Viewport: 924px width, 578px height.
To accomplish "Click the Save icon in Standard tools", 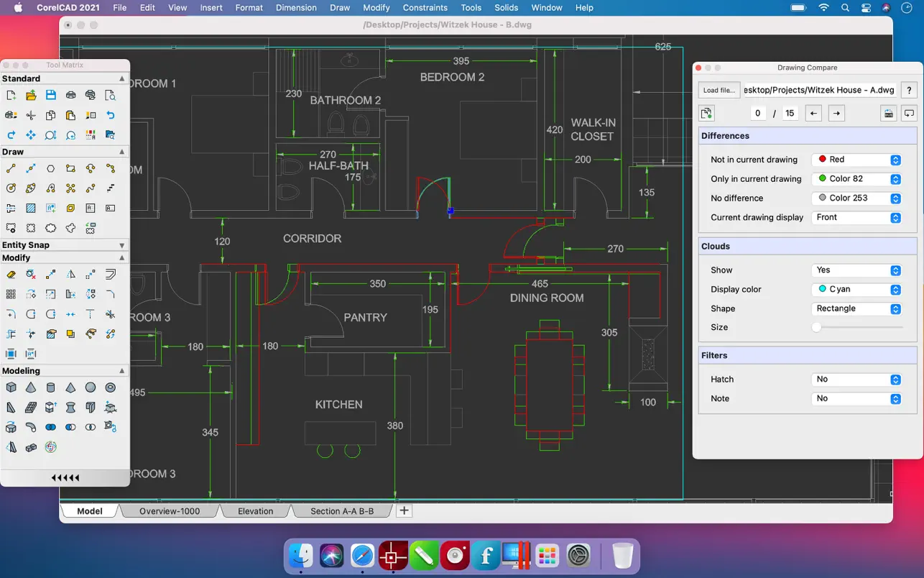I will click(x=50, y=95).
